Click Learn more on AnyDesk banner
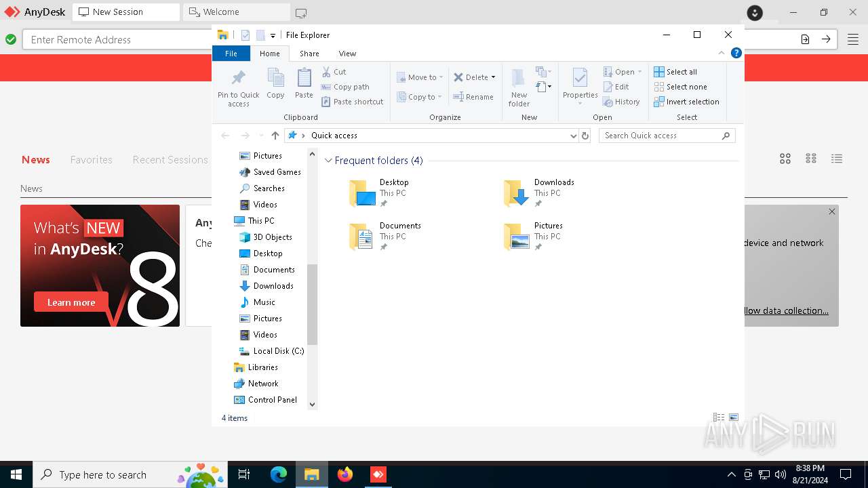The height and width of the screenshot is (488, 868). pyautogui.click(x=71, y=302)
